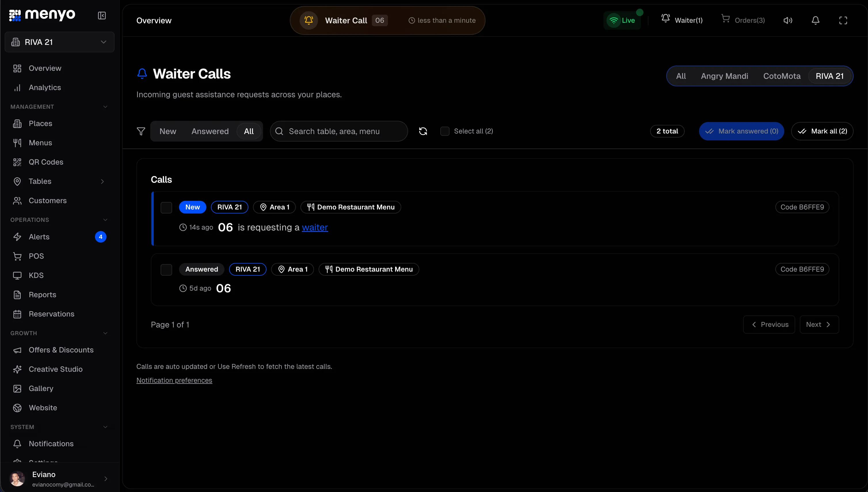Click the 06 table number in banner
This screenshot has width=868, height=492.
(380, 20)
